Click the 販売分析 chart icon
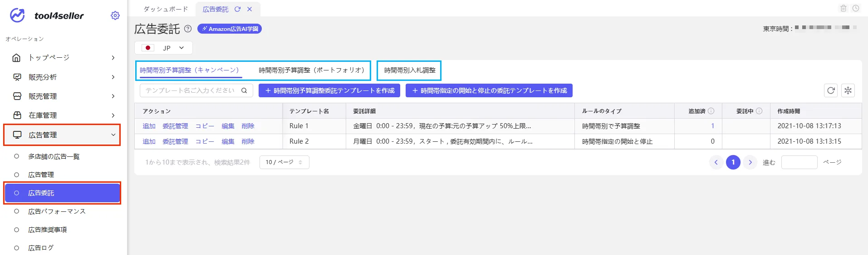The width and height of the screenshot is (868, 255). (17, 77)
